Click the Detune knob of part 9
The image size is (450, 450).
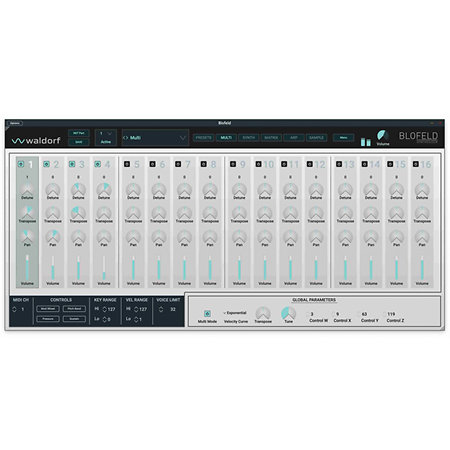click(239, 189)
